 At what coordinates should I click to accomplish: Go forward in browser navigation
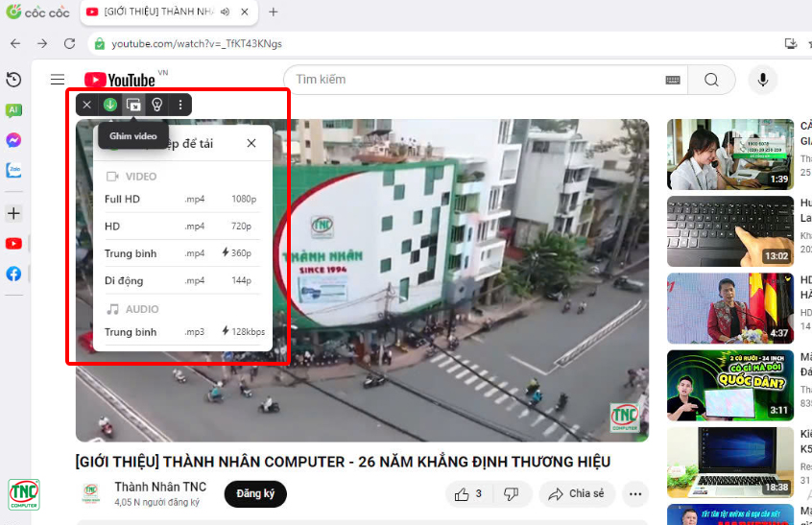[42, 44]
